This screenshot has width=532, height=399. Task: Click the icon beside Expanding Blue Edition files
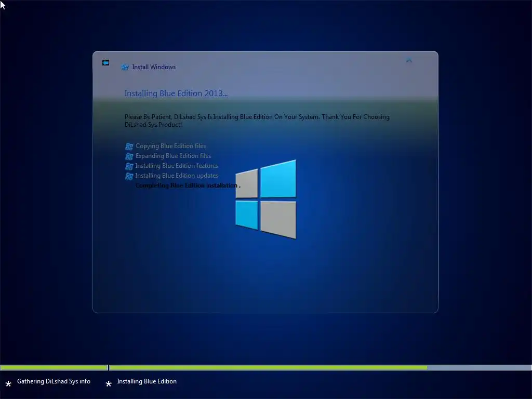[x=129, y=156]
